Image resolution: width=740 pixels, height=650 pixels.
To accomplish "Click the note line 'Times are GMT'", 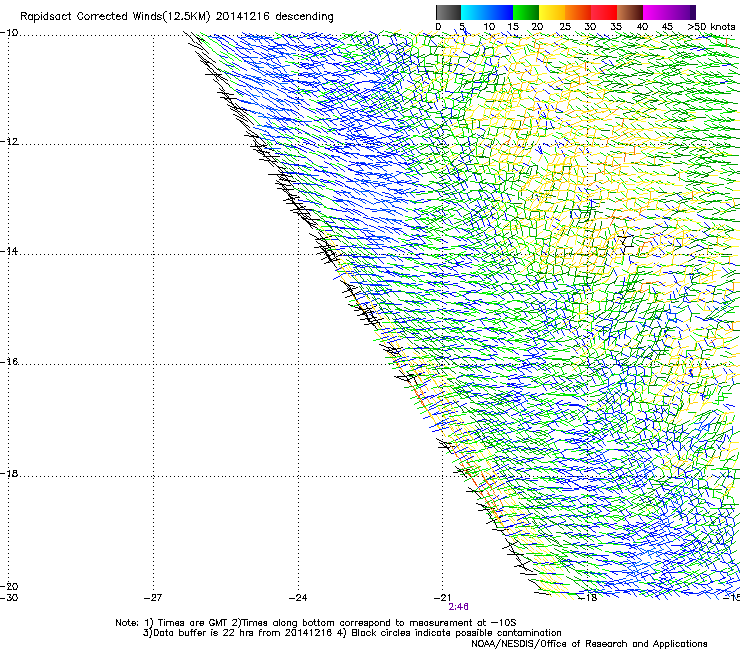I will 191,623.
